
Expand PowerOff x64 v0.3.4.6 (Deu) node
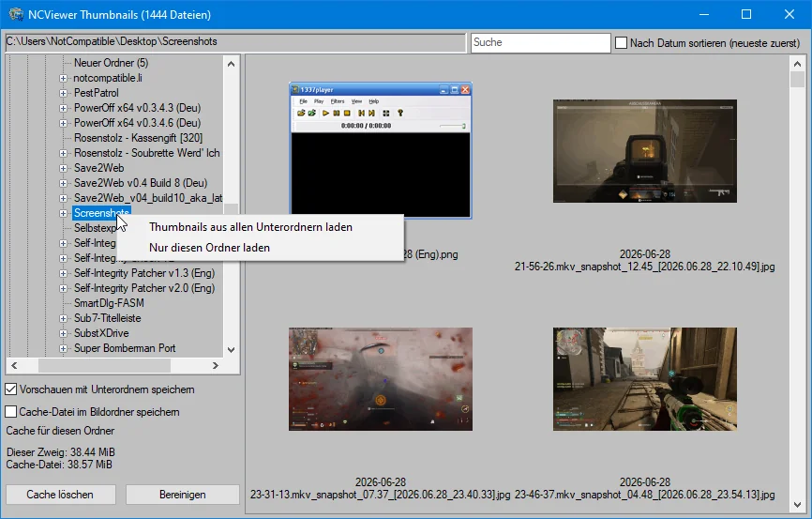(x=63, y=123)
